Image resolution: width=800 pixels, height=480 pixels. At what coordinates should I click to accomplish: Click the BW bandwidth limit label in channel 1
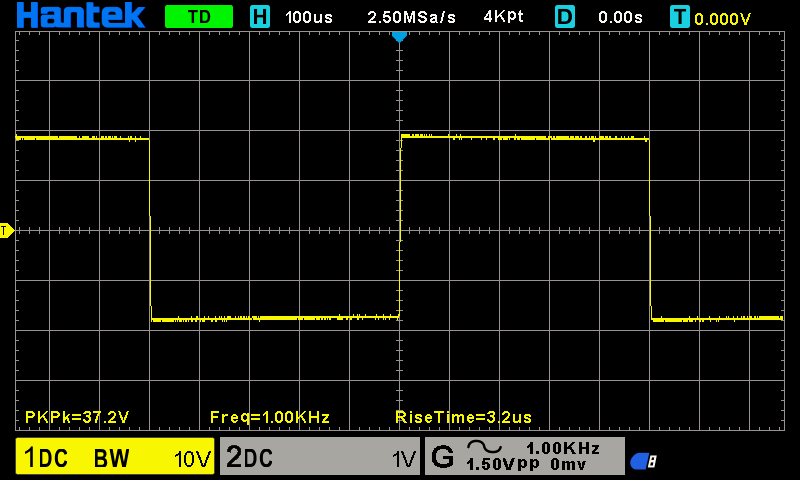[x=111, y=458]
